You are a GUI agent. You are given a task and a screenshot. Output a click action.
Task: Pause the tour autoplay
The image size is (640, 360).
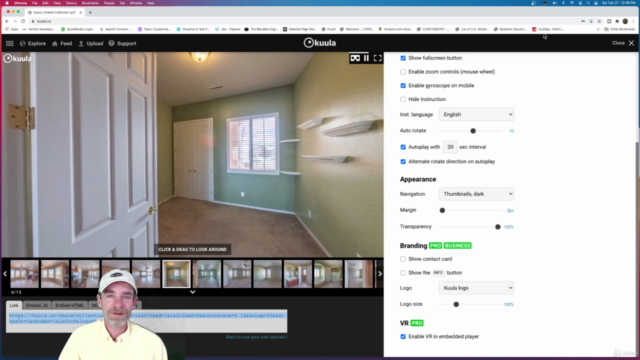pyautogui.click(x=366, y=58)
